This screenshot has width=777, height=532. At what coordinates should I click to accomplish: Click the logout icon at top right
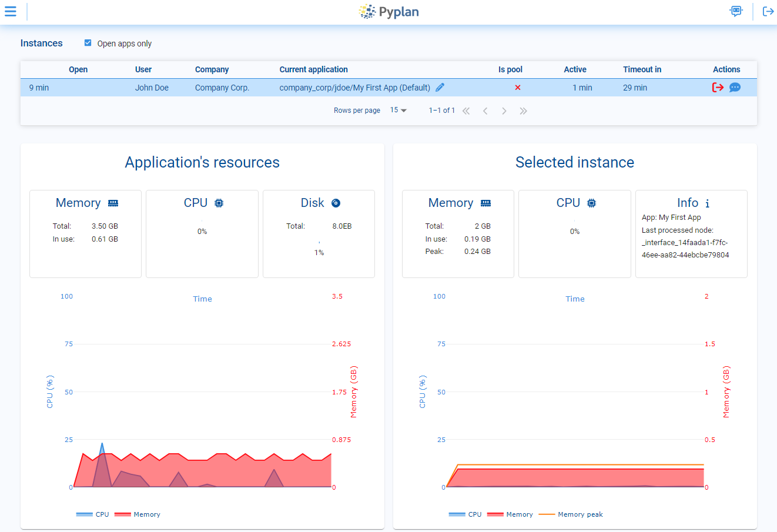768,11
